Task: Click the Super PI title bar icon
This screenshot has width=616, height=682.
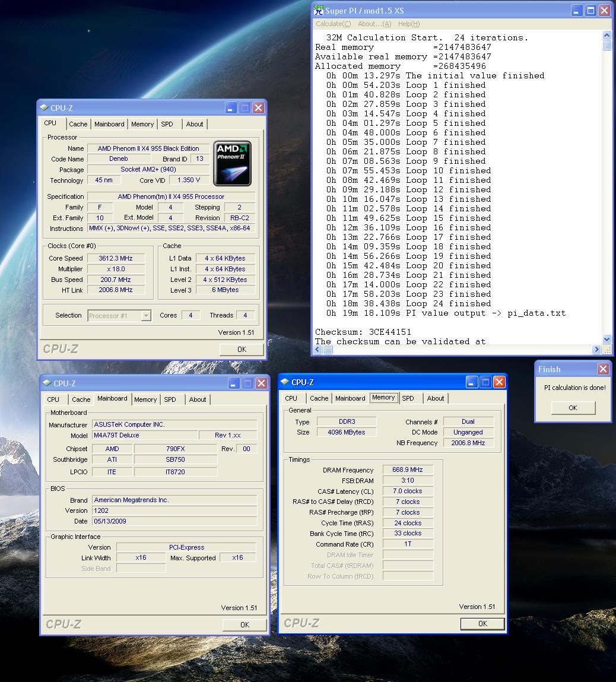Action: [319, 10]
